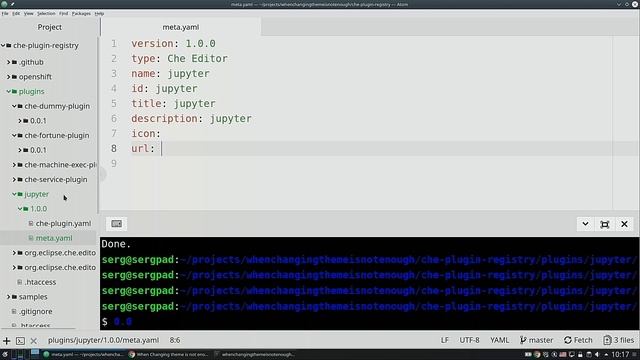Collapse the plugins folder

tap(9, 91)
